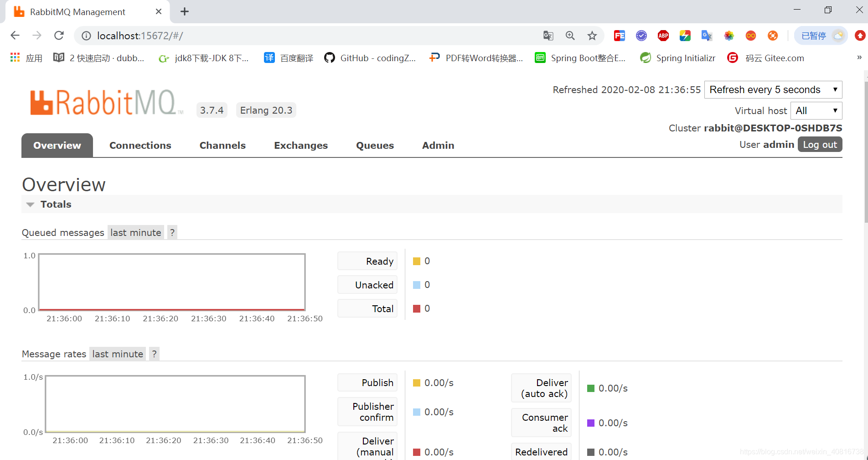Image resolution: width=868 pixels, height=460 pixels.
Task: Click the browser forward arrow
Action: 37,35
